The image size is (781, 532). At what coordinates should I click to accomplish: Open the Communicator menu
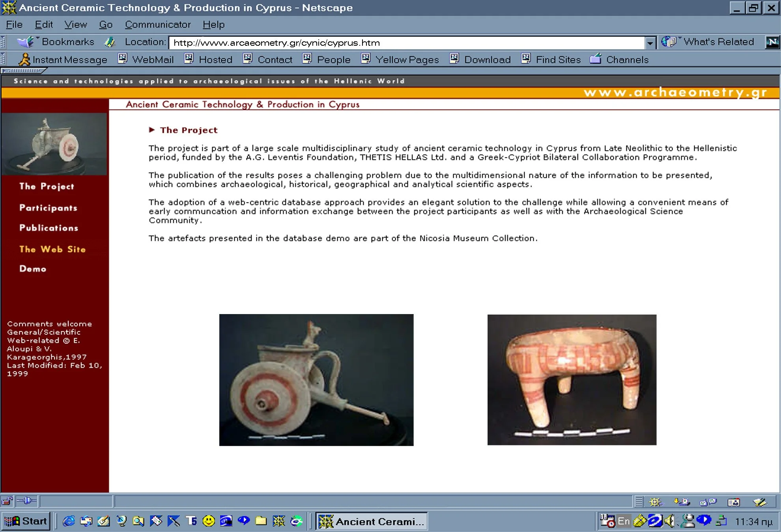(x=157, y=24)
